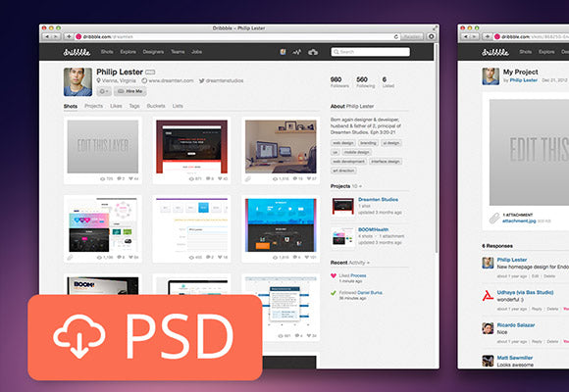The width and height of the screenshot is (569, 392).
Task: Click the mobile design skill tag
Action: click(x=357, y=152)
